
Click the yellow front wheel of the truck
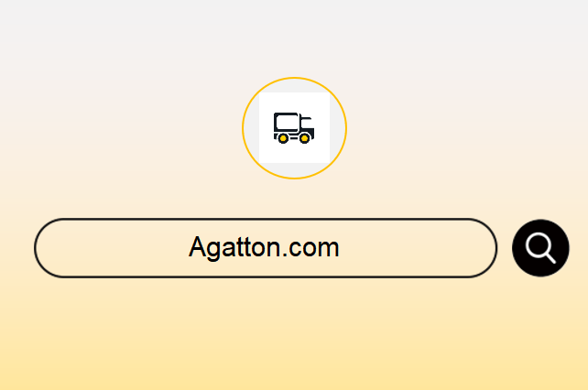(305, 139)
